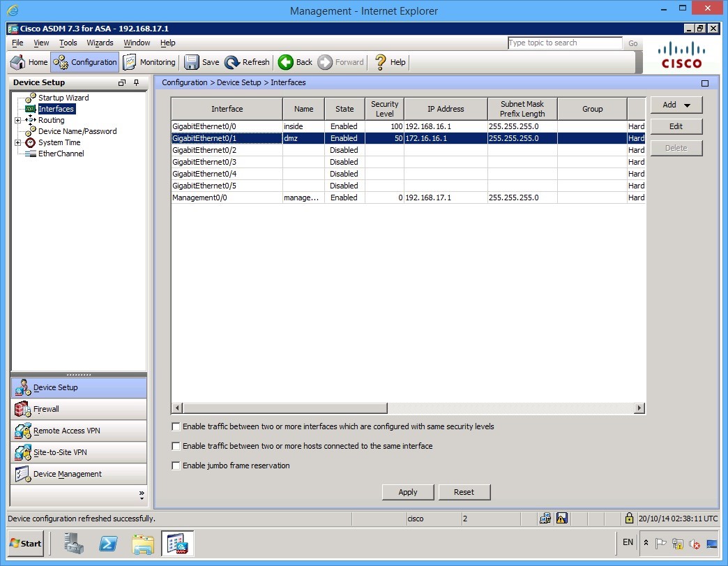Open the Device Setup pane icon
The width and height of the screenshot is (728, 566).
[56, 387]
